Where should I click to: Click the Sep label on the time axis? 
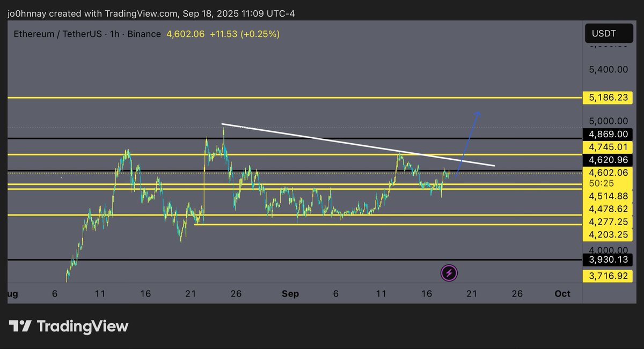[x=290, y=294]
